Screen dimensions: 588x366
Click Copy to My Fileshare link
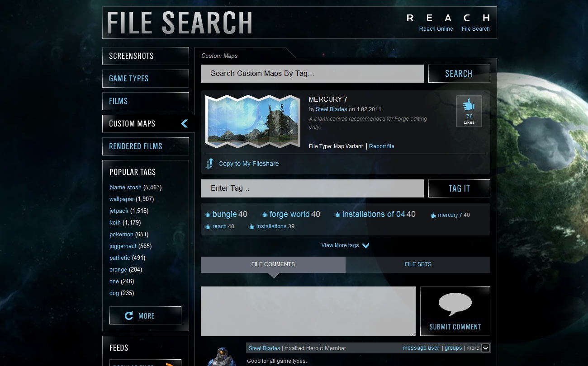249,164
